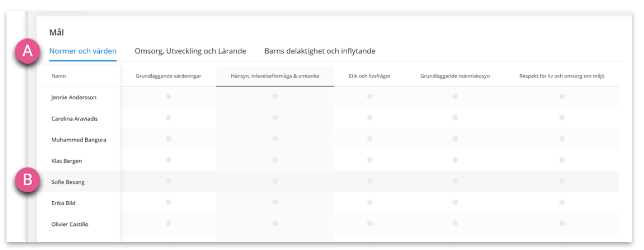Switch to Omsorg, Utveckling och Lärande tab
Image resolution: width=644 pixels, height=250 pixels.
point(190,51)
